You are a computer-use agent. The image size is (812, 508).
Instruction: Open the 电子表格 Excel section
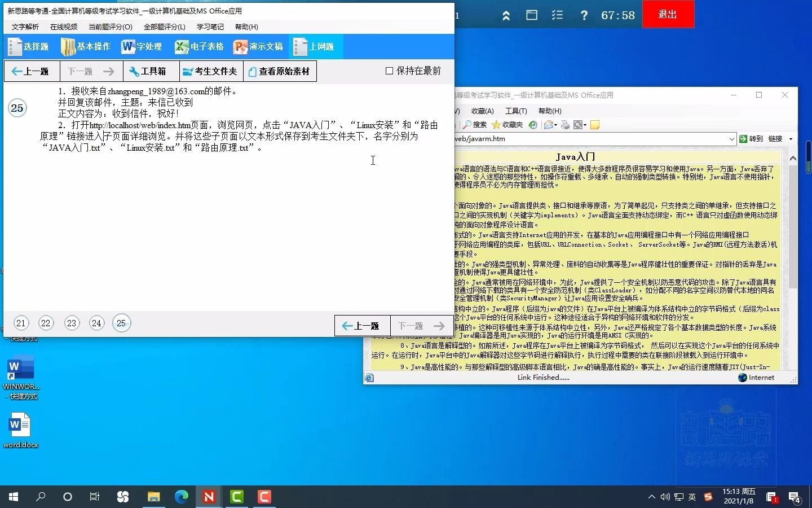(x=199, y=47)
